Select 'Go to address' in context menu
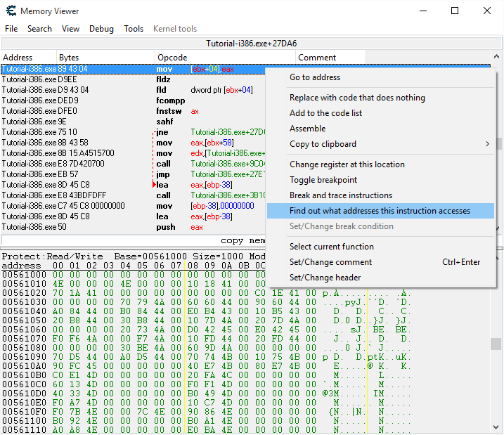504x435 pixels. [314, 77]
